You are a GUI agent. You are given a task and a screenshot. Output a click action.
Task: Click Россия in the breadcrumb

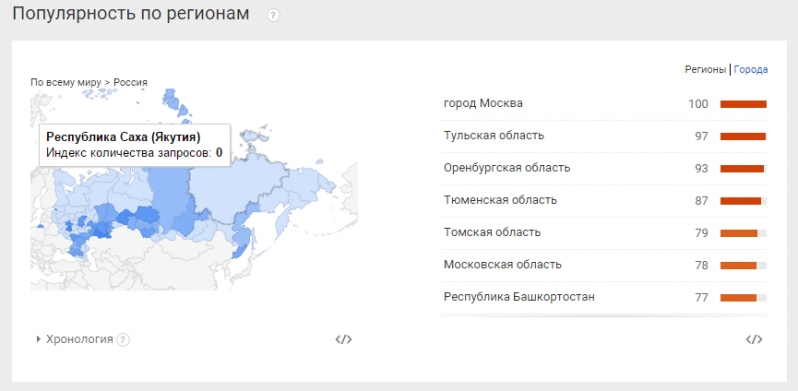(130, 82)
